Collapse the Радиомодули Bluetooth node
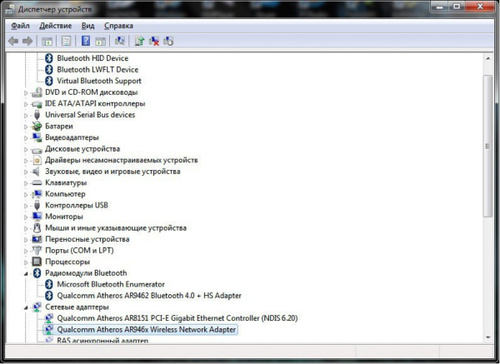This screenshot has height=364, width=500. tap(26, 274)
